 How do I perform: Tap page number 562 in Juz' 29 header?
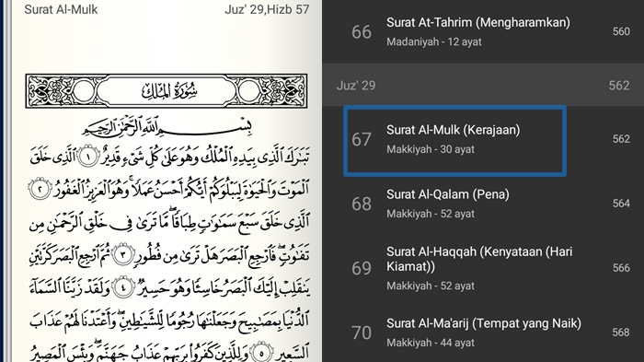(619, 86)
